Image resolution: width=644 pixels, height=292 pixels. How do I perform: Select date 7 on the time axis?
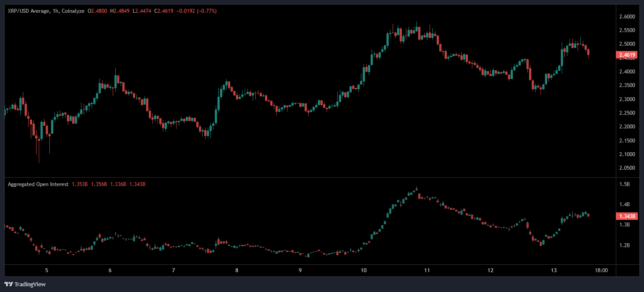click(x=173, y=270)
